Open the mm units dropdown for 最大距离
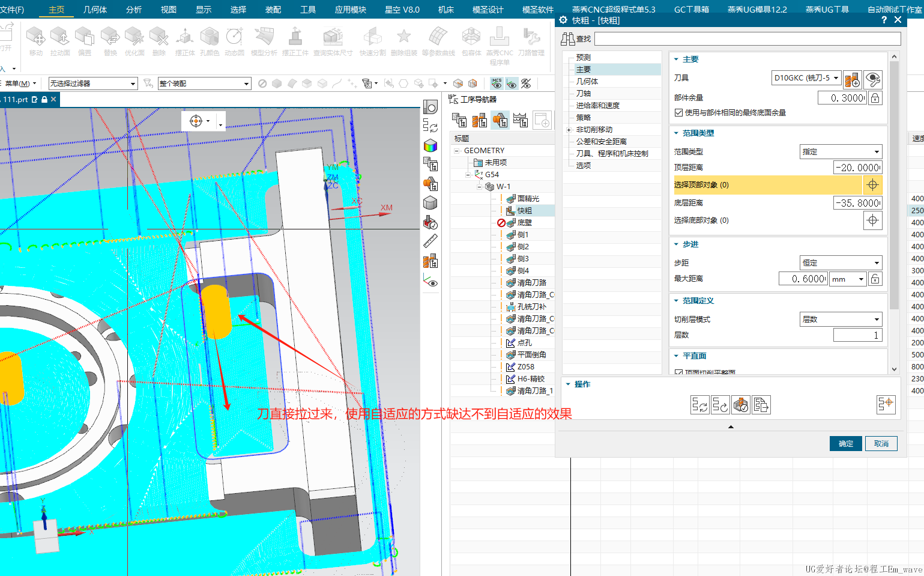The height and width of the screenshot is (576, 924). [848, 279]
